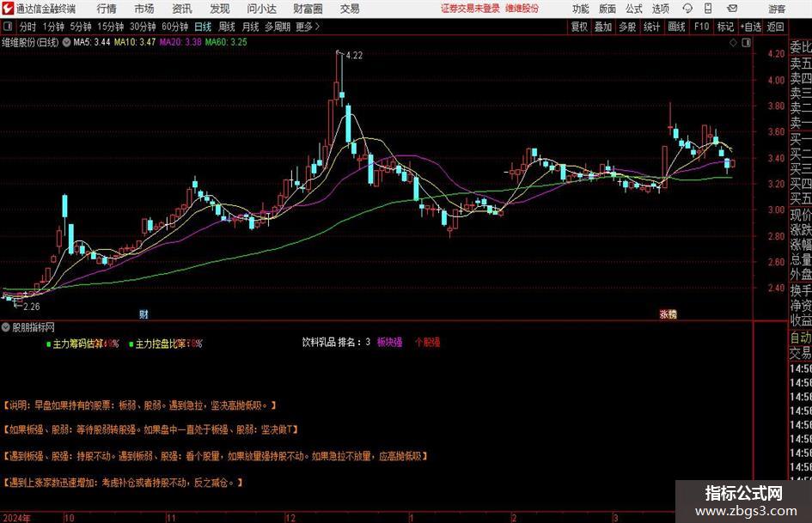Screen dimensions: 812x523
Task: Open the customer service headset icon
Action: 687,9
